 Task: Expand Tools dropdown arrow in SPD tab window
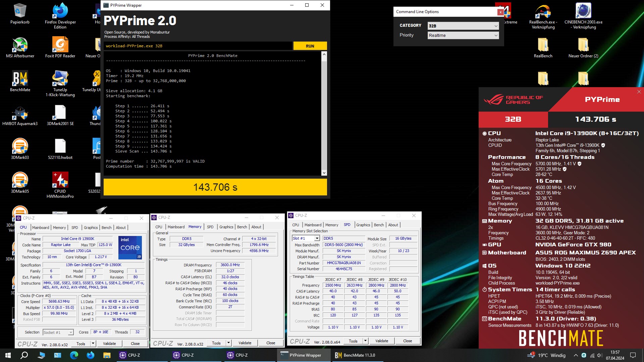tap(365, 341)
